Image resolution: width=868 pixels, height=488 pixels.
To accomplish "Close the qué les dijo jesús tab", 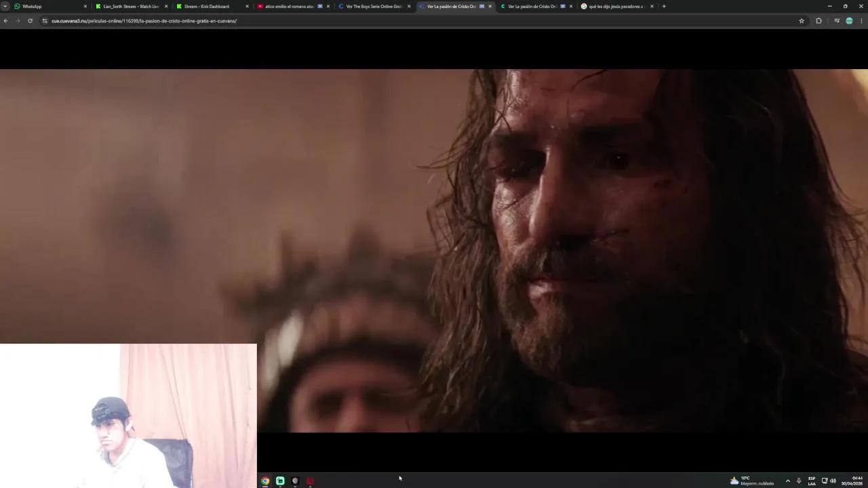I will 652,6.
